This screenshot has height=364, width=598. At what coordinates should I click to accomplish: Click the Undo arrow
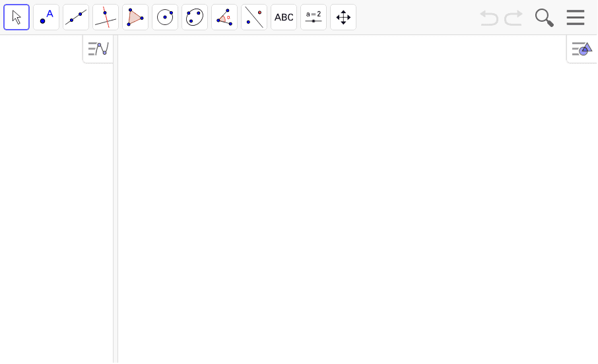pos(489,18)
